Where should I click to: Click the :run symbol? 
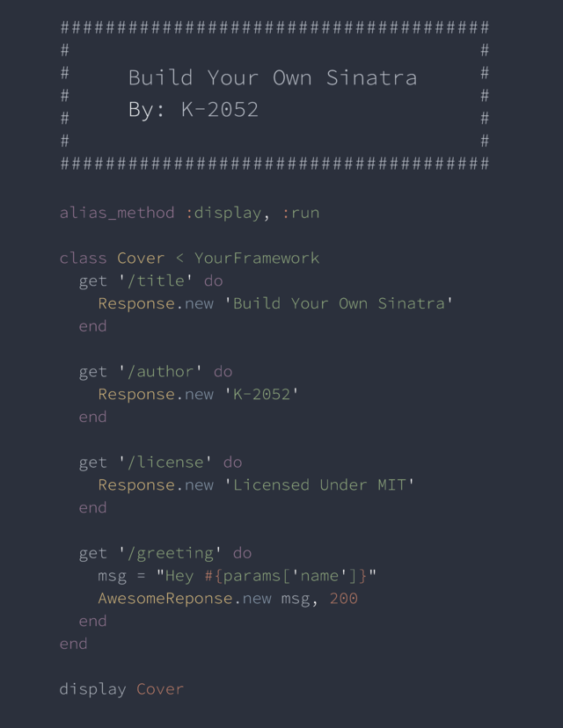(x=301, y=213)
